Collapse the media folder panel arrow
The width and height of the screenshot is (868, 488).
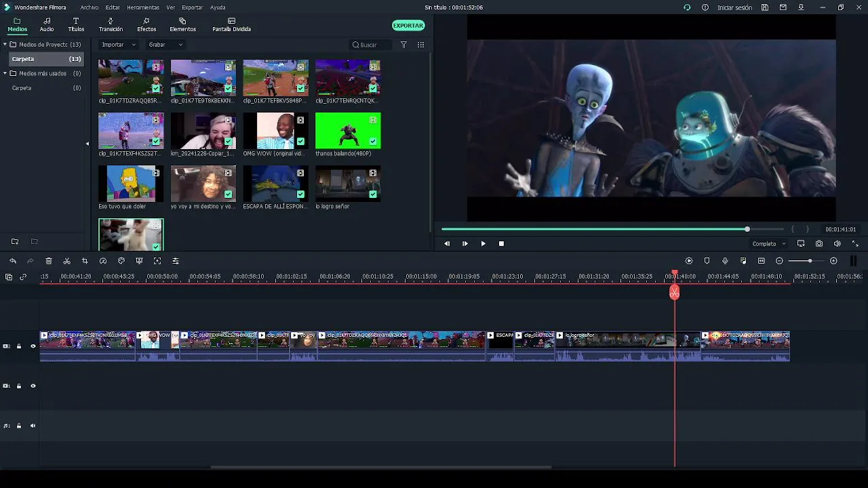coord(87,144)
